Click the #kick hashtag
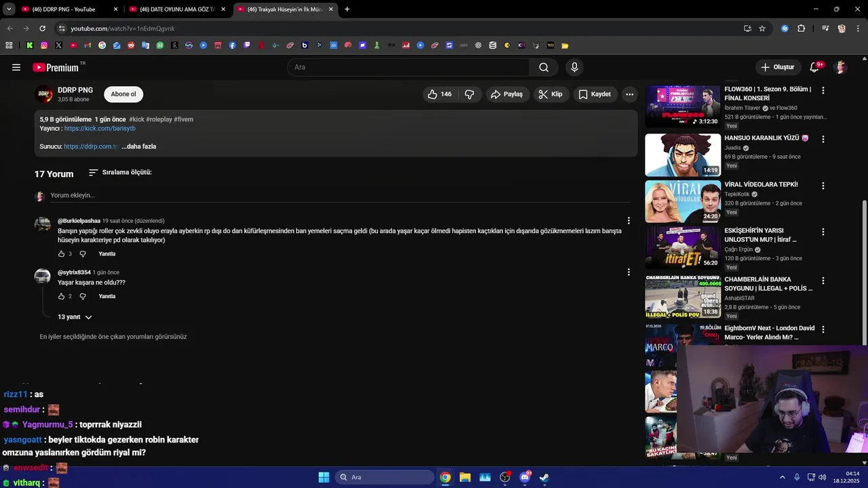Image resolution: width=868 pixels, height=488 pixels. point(136,119)
